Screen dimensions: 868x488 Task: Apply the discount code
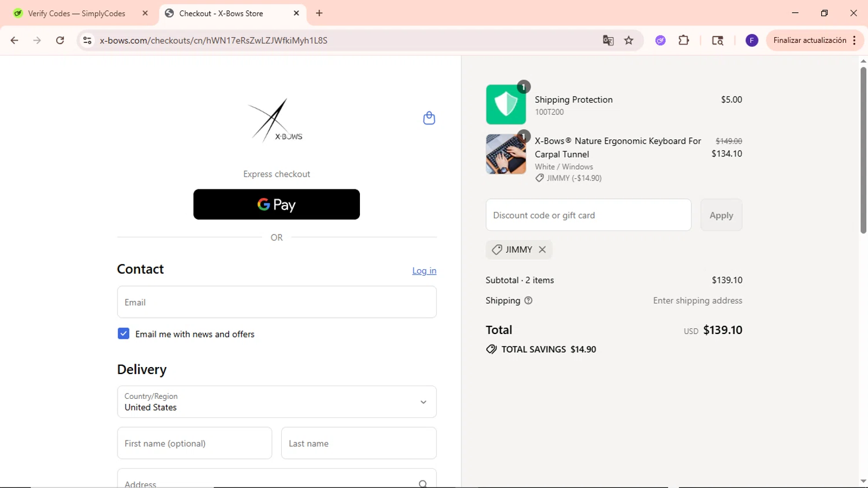(721, 215)
